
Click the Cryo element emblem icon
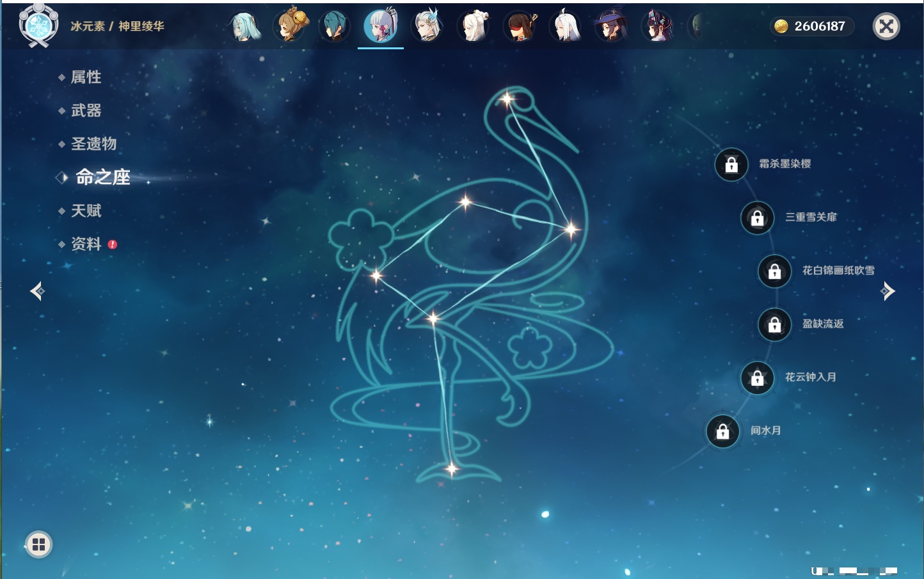[38, 25]
